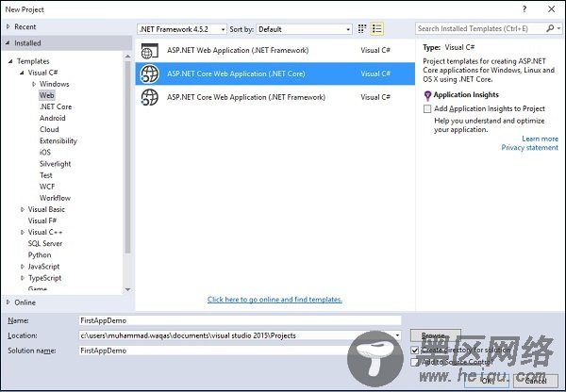Click the ASP.NET Core (.NET Core) globe icon
The height and width of the screenshot is (392, 566).
coord(149,73)
